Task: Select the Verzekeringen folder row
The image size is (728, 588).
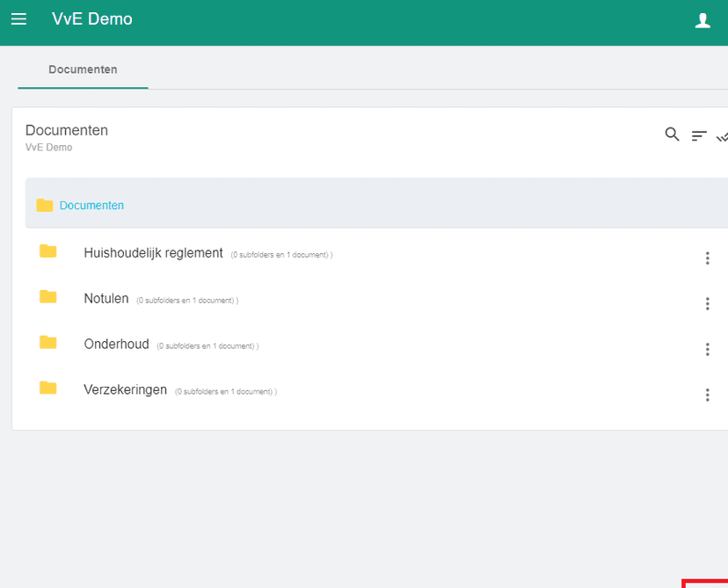Action: pyautogui.click(x=126, y=389)
